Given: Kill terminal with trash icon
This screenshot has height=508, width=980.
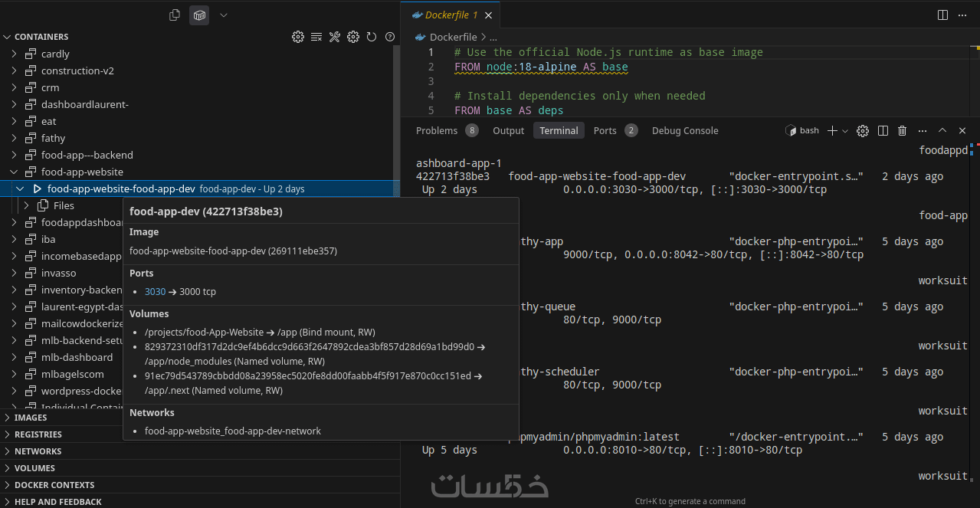Looking at the screenshot, I should click(903, 131).
